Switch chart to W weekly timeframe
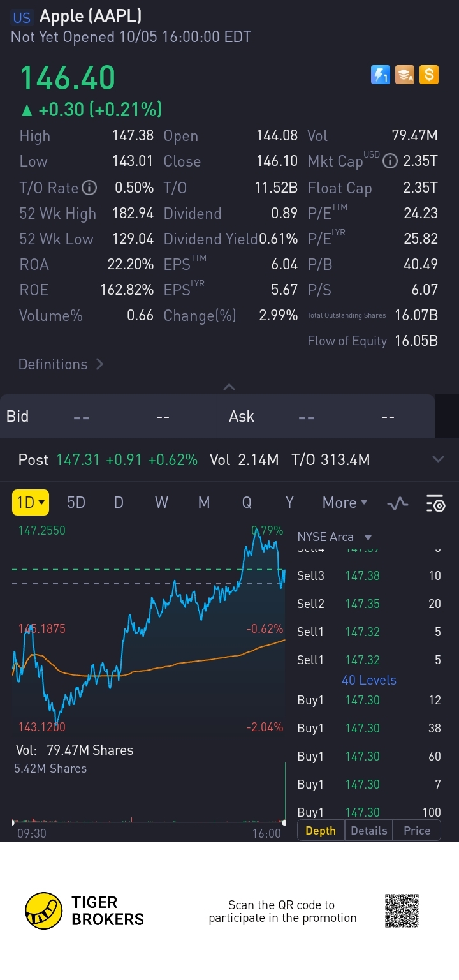 tap(161, 503)
